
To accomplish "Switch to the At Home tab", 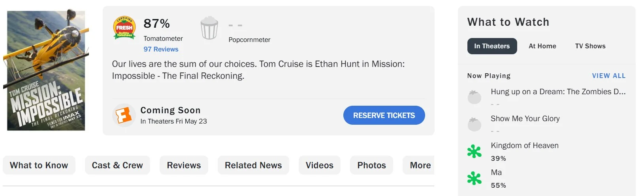I will [x=542, y=46].
